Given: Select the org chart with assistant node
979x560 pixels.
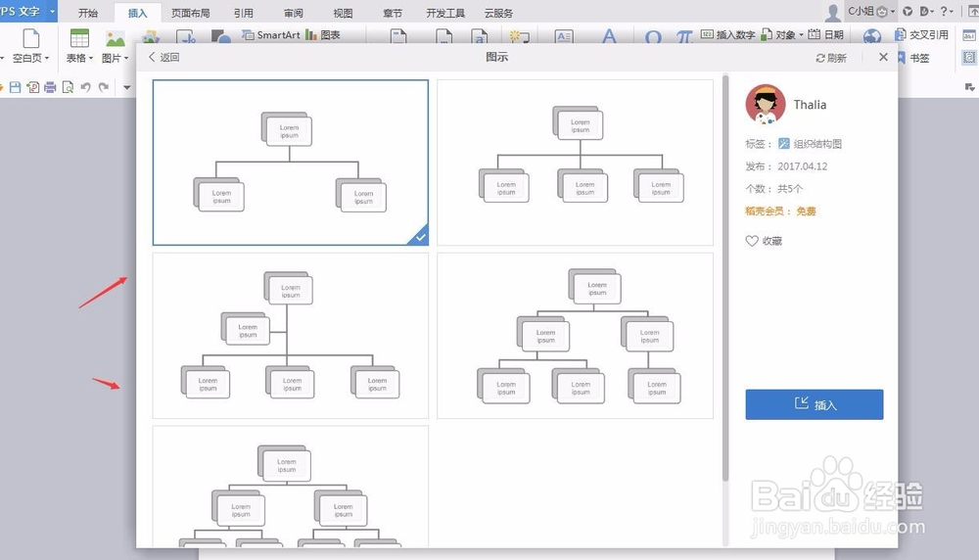Looking at the screenshot, I should 291,336.
